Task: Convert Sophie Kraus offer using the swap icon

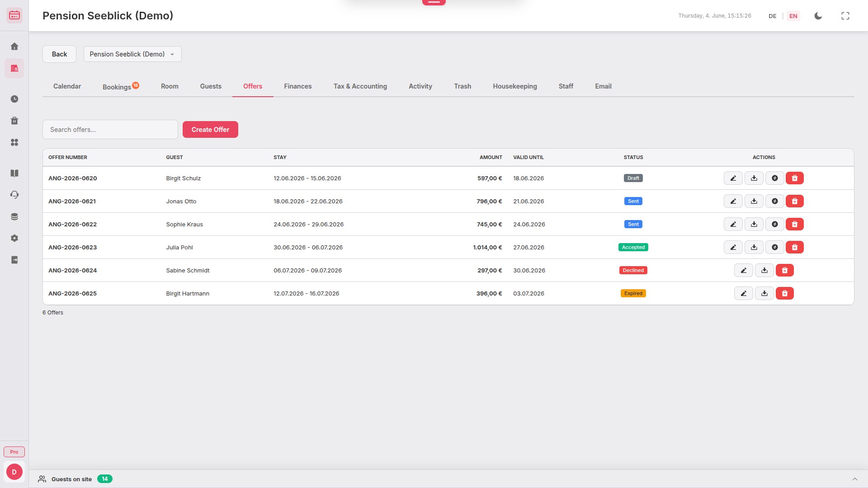Action: (775, 224)
